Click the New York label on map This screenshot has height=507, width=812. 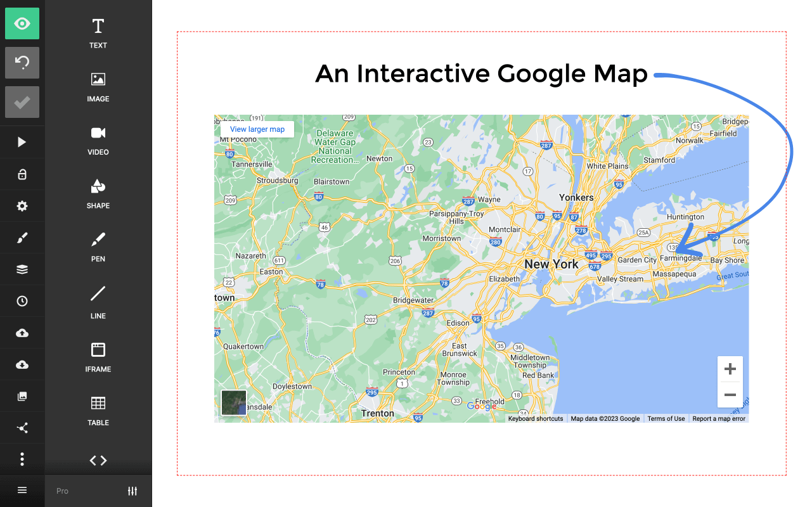click(x=551, y=264)
